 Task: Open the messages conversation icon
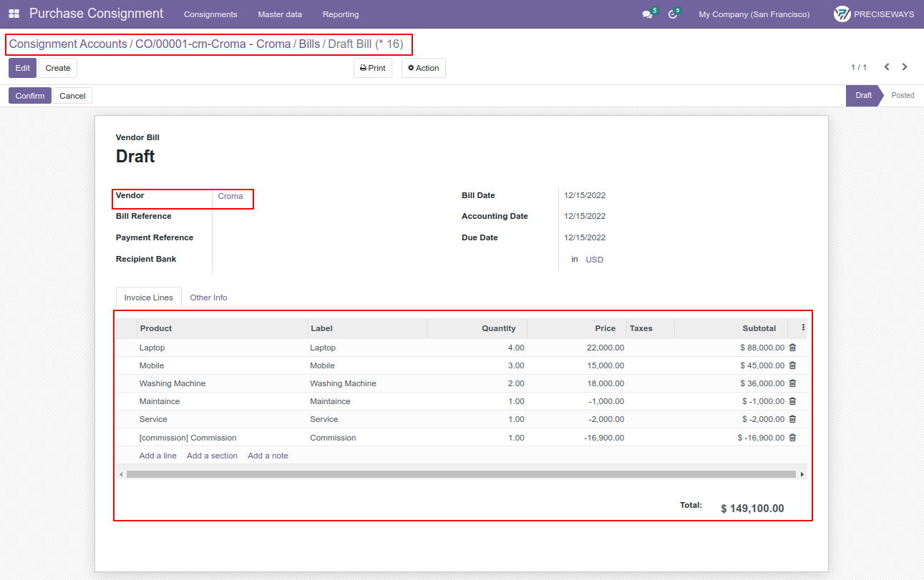pos(648,14)
